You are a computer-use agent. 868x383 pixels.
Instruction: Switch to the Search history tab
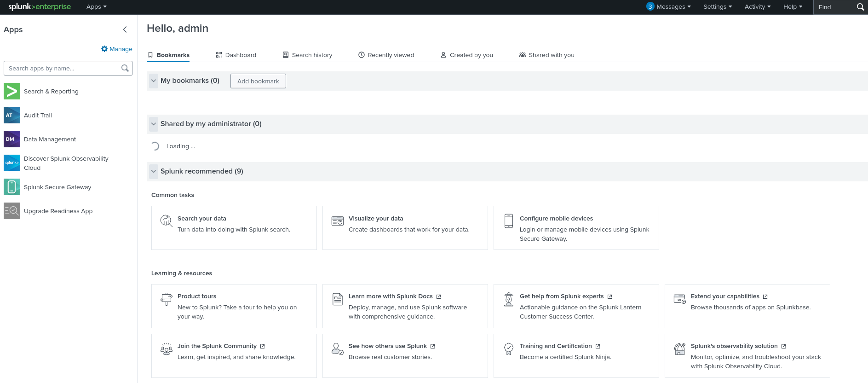tap(307, 55)
